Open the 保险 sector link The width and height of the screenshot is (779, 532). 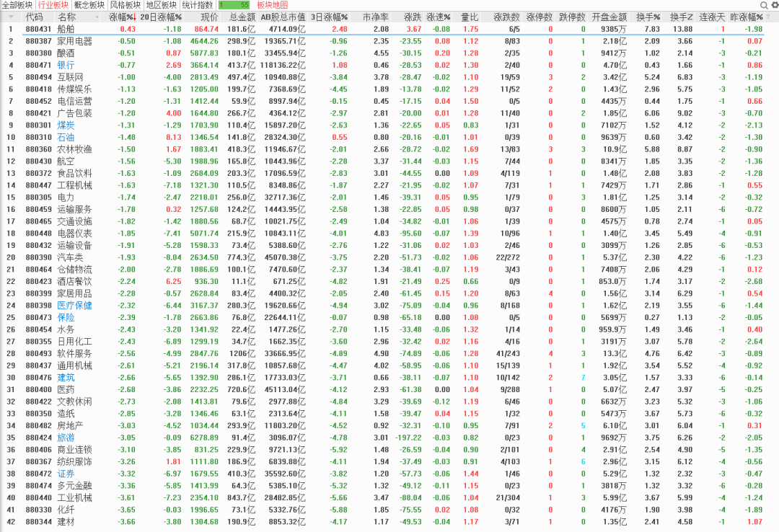[66, 317]
